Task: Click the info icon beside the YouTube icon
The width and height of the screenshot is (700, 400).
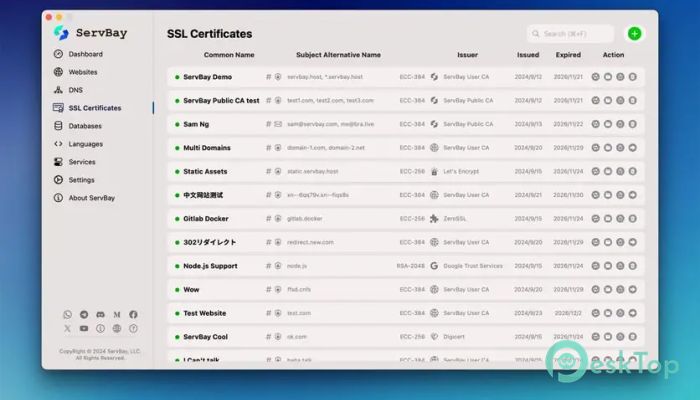Action: (x=100, y=329)
